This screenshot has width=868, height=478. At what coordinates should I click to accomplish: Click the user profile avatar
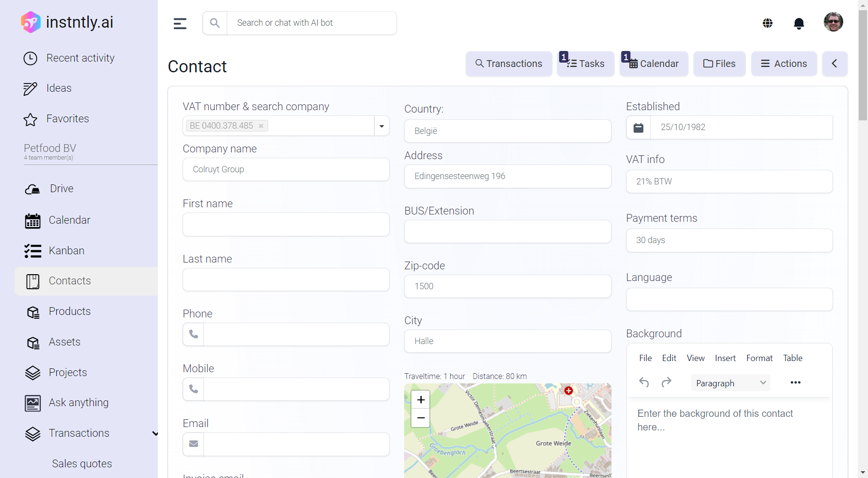coord(833,22)
